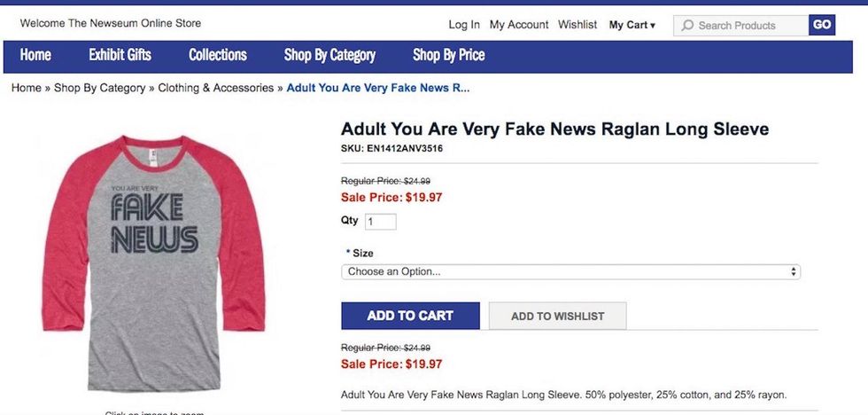Expand the My Cart dropdown
The height and width of the screenshot is (415, 868).
point(632,25)
